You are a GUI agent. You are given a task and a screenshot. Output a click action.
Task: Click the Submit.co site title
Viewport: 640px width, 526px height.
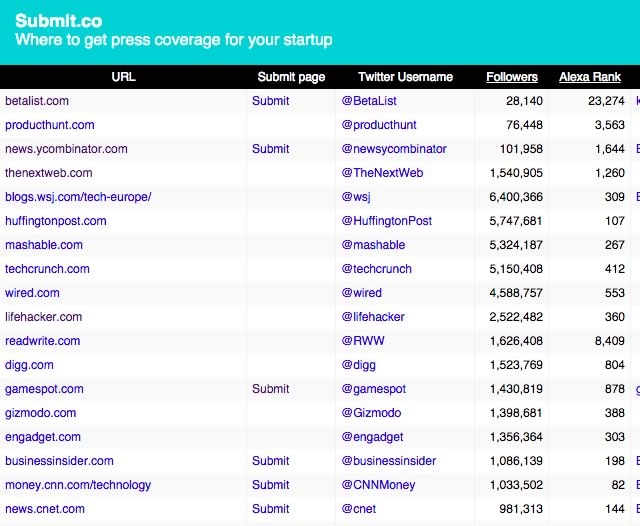pos(58,21)
